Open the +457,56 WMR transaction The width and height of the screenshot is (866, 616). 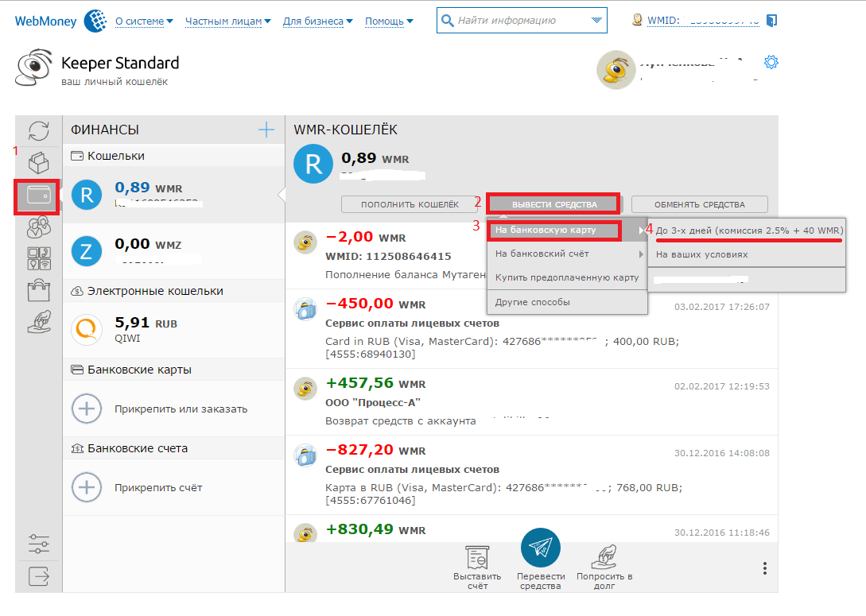pos(531,402)
